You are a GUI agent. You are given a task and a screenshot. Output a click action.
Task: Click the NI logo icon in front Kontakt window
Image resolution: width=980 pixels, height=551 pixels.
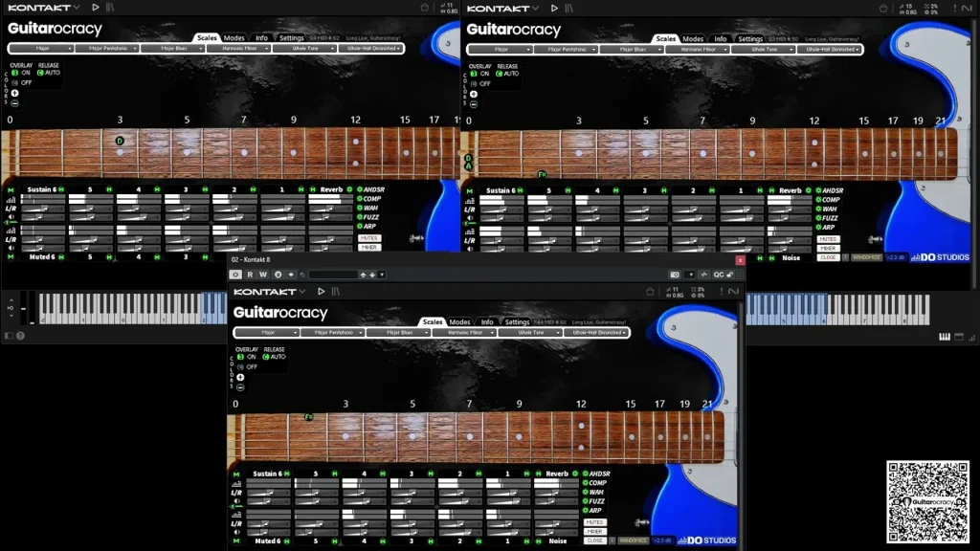tap(734, 291)
